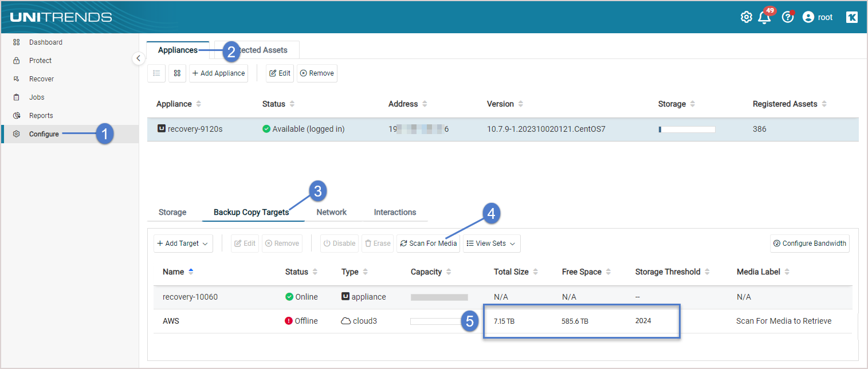This screenshot has height=369, width=868.
Task: Sort by the Version column
Action: (x=505, y=104)
